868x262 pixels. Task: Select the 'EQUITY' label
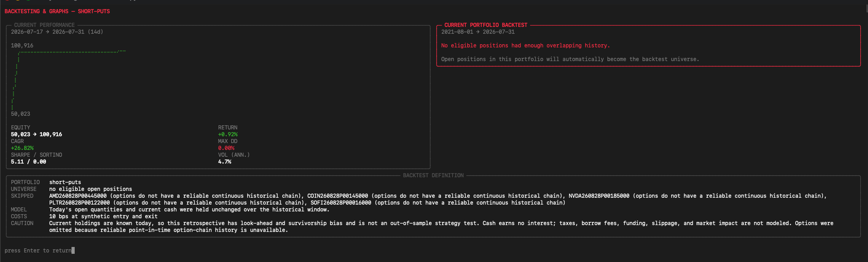[20, 128]
